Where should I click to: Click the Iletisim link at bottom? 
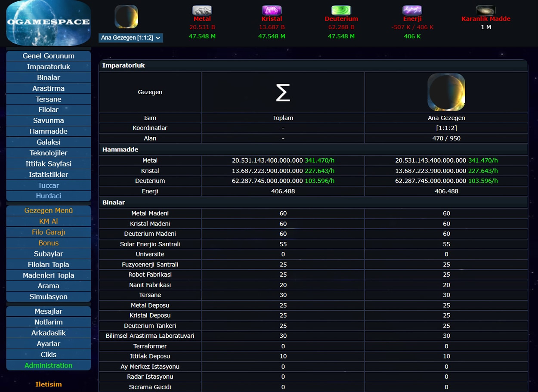click(x=48, y=384)
